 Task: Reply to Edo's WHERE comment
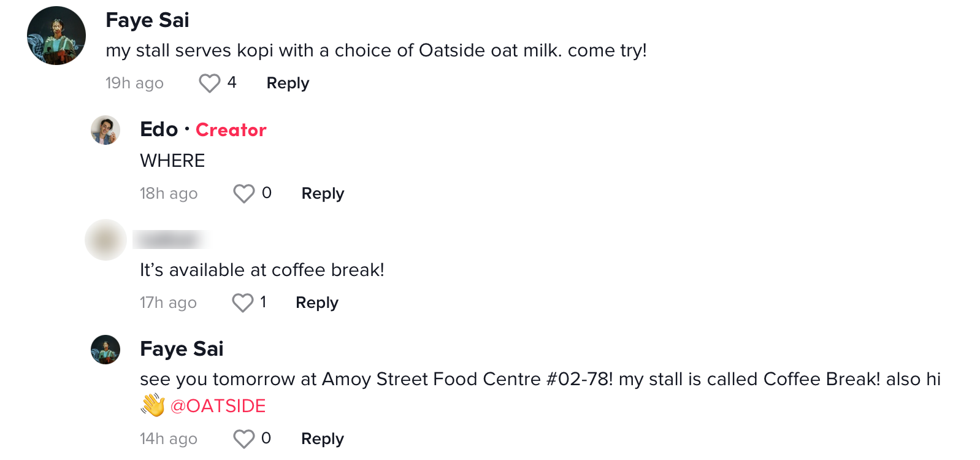pos(323,193)
